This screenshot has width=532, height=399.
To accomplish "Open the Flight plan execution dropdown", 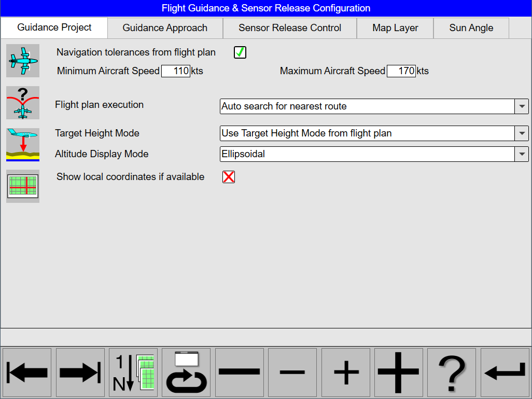I will [522, 106].
